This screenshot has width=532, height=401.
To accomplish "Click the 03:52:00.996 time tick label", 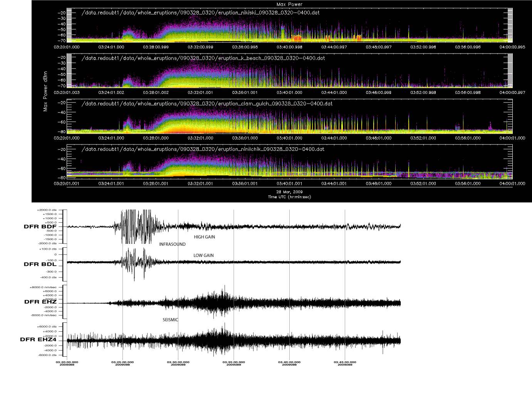I will [423, 47].
